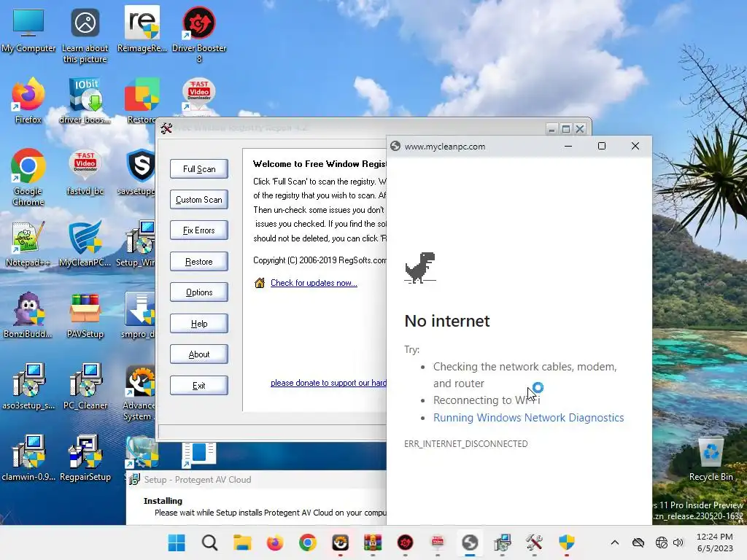Open Firefox from taskbar
747x560 pixels.
point(275,542)
